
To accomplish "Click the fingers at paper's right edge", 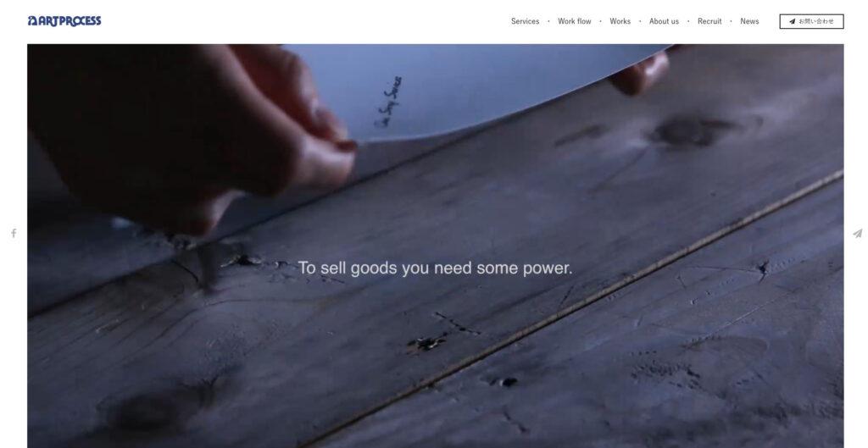I will (639, 73).
